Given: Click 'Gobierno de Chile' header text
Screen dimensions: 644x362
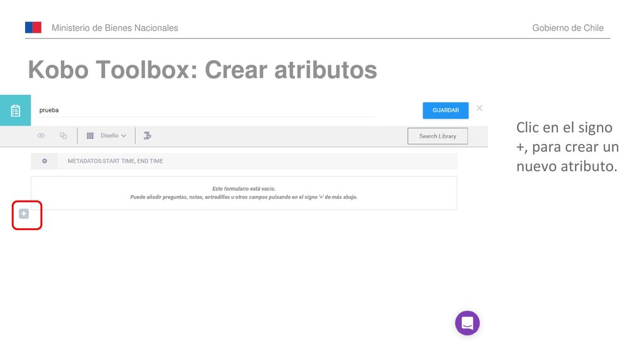Looking at the screenshot, I should (x=568, y=28).
